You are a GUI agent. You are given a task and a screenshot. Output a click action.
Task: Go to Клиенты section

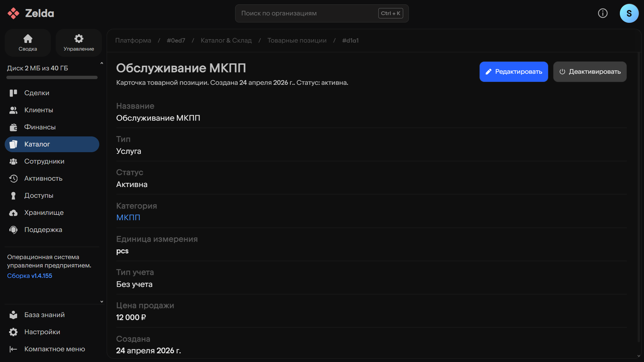pos(38,110)
